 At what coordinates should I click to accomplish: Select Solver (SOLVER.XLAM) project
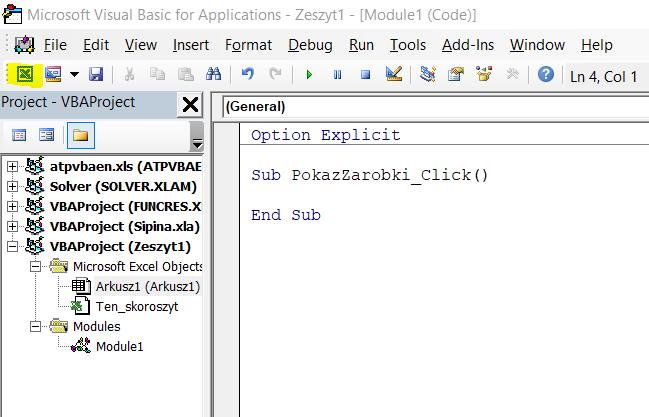point(123,186)
